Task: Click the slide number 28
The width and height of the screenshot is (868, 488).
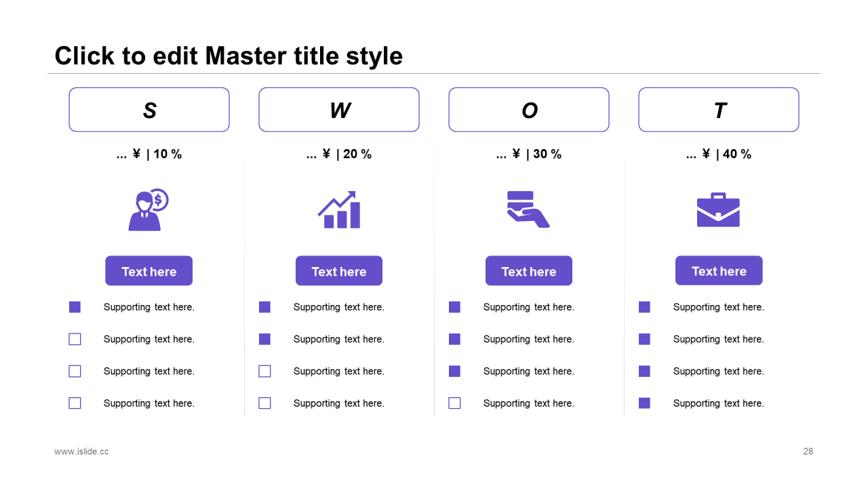Action: (x=808, y=451)
